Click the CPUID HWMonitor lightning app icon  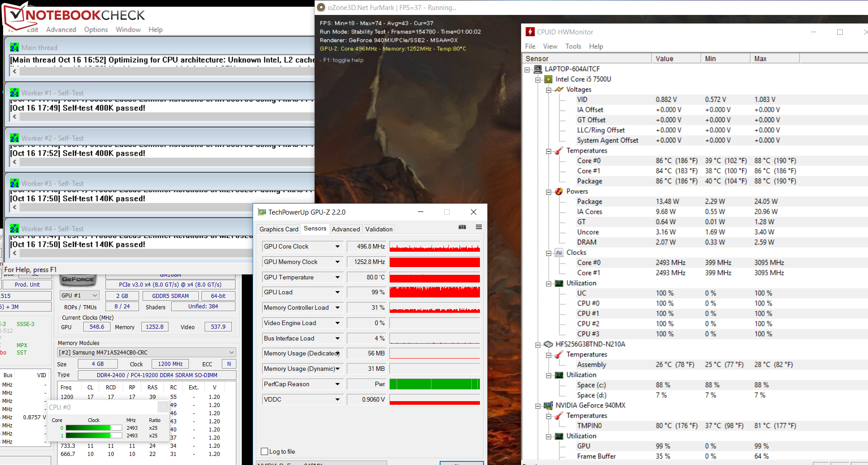click(x=530, y=32)
